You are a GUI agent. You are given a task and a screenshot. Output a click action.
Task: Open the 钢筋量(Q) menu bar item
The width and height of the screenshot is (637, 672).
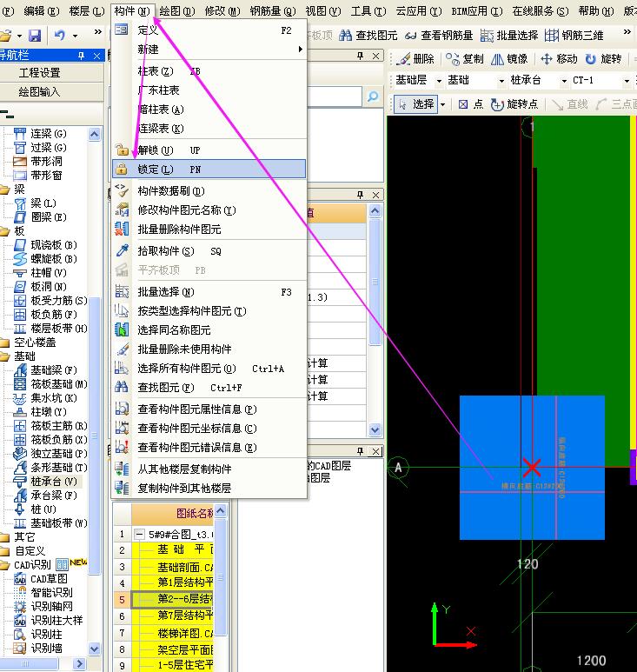273,10
